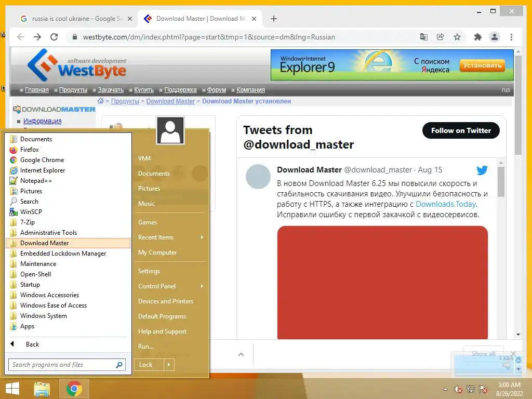Open a new Chrome tab
The height and width of the screenshot is (399, 532).
coord(274,19)
